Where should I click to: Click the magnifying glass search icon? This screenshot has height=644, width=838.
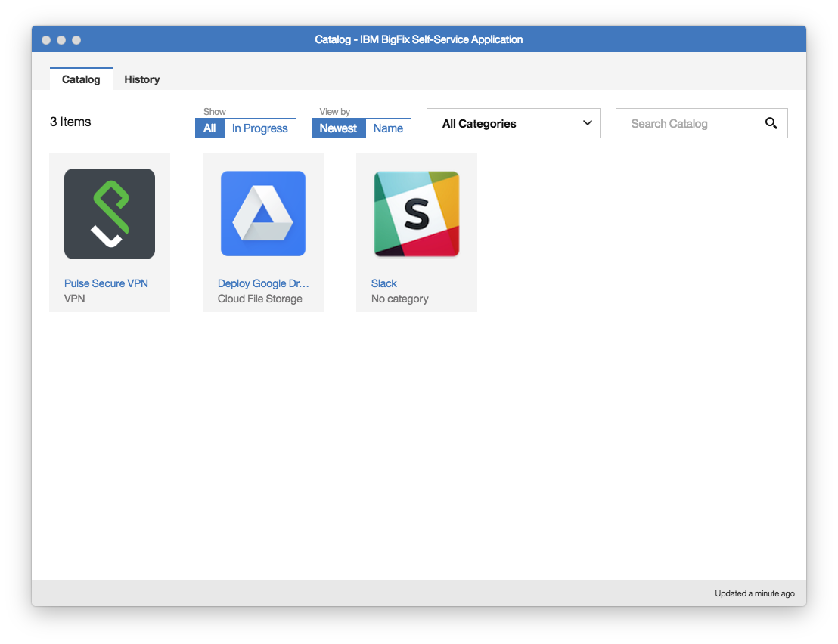(x=771, y=123)
